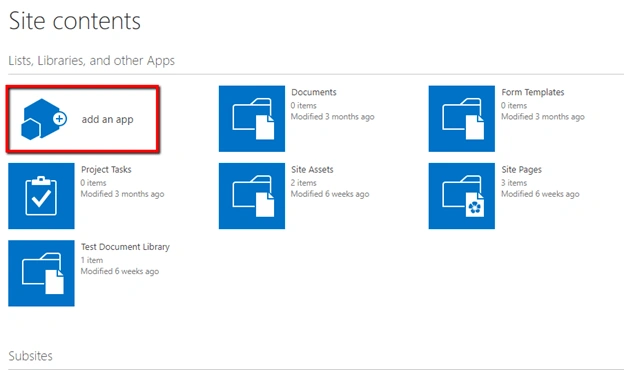Click '0 items' under Documents
This screenshot has width=624, height=370.
coord(304,105)
